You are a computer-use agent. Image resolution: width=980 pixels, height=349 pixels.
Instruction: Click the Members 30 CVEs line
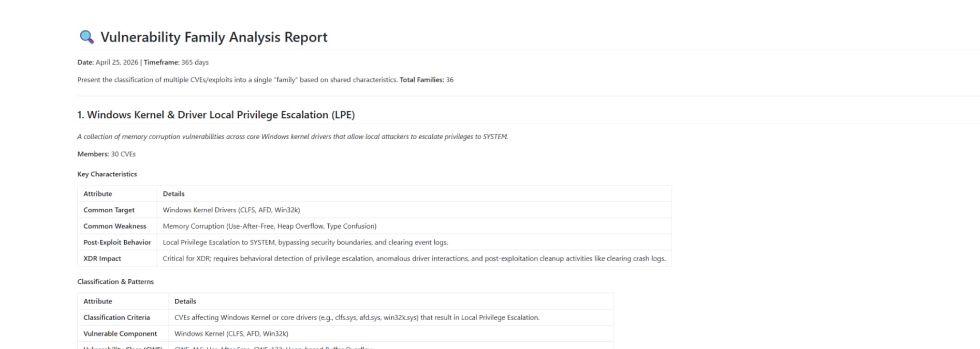(x=106, y=154)
